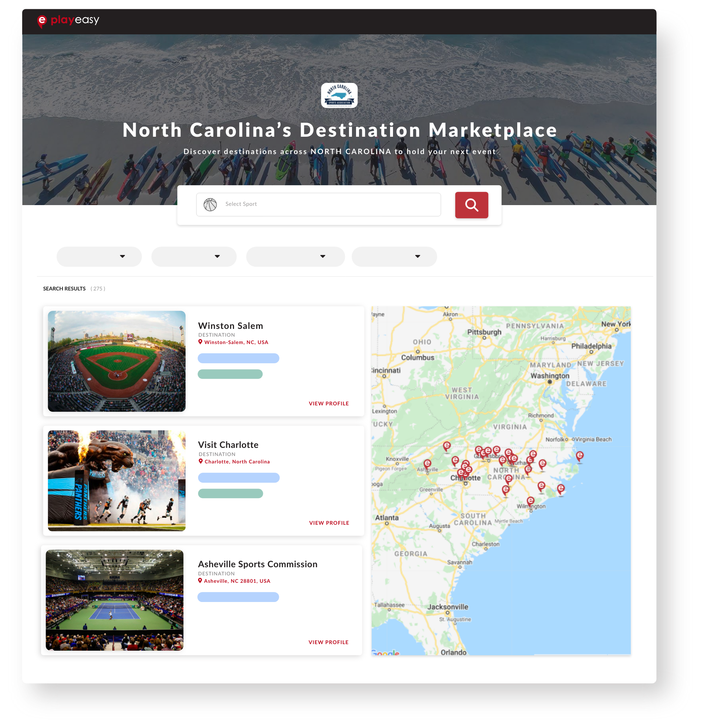This screenshot has width=701, height=728.
Task: Click green tag pill on Winston Salem card
Action: click(x=230, y=374)
